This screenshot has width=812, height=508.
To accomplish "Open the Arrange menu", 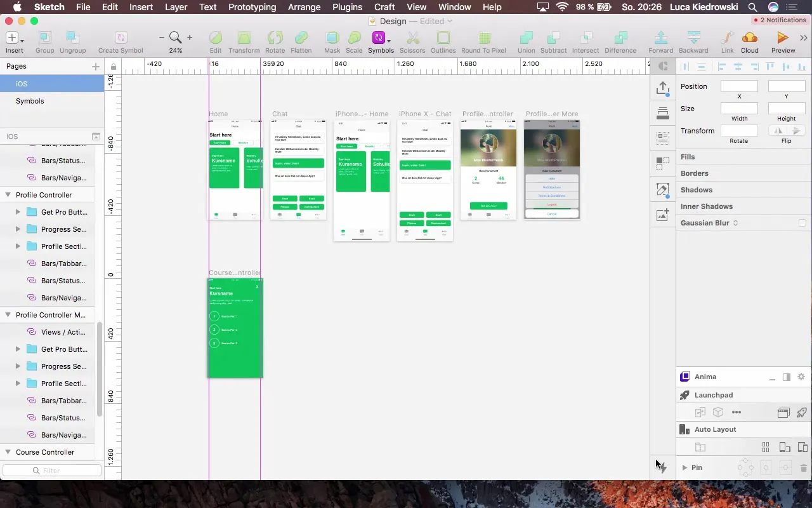I will click(x=304, y=7).
